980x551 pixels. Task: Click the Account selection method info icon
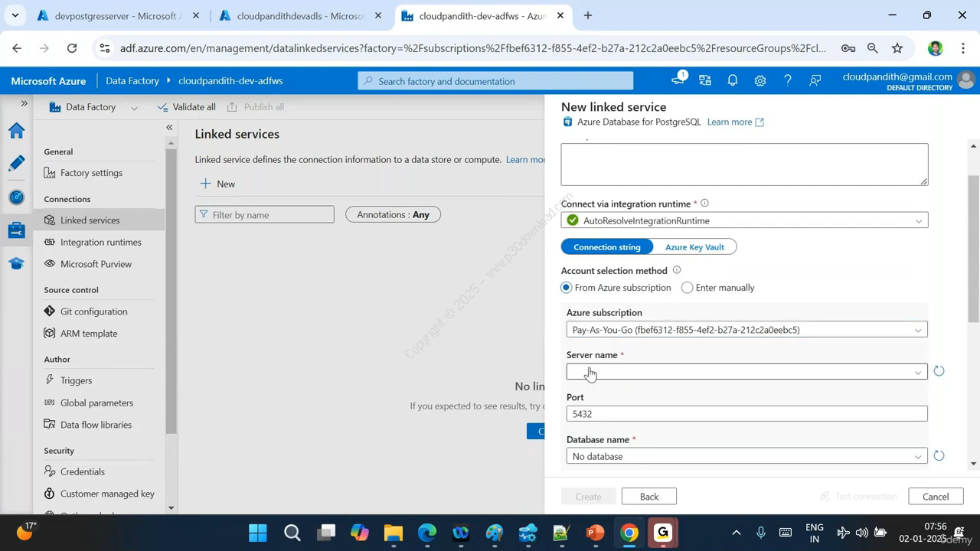pyautogui.click(x=676, y=270)
